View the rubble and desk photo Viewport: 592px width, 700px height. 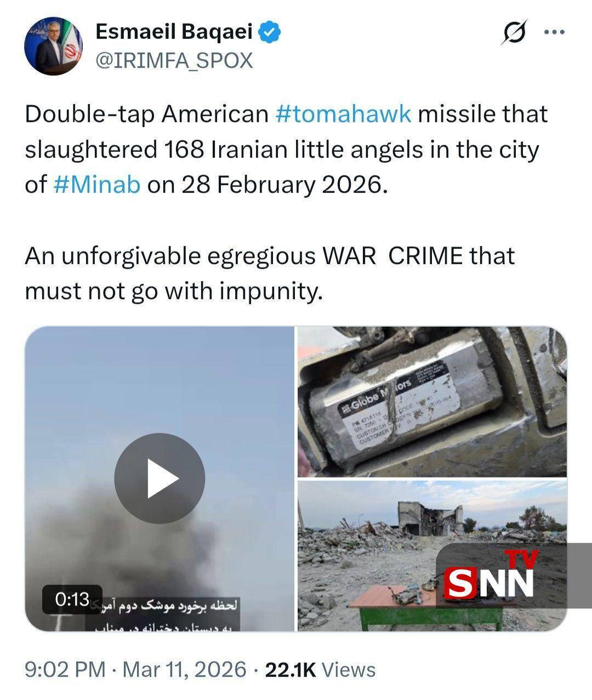click(x=432, y=556)
